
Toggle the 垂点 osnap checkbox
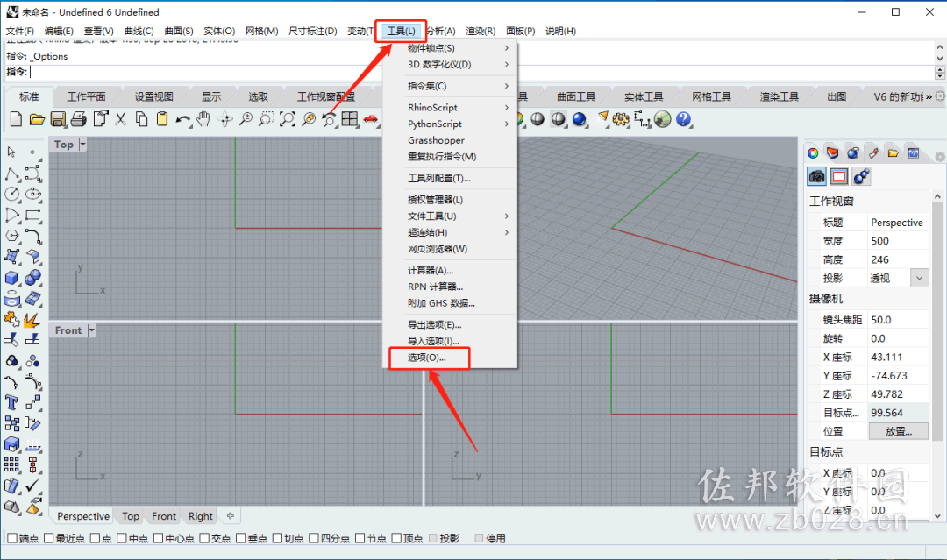click(240, 538)
